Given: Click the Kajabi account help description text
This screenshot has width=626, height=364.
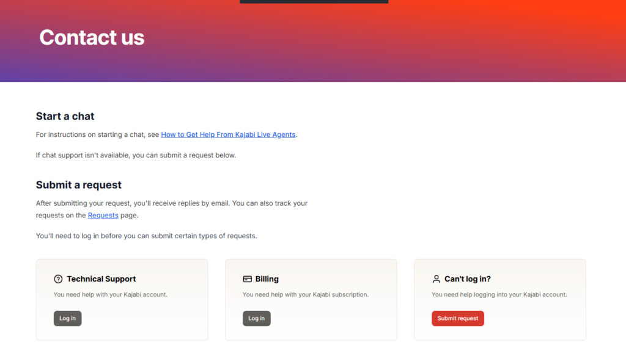Looking at the screenshot, I should 111,294.
